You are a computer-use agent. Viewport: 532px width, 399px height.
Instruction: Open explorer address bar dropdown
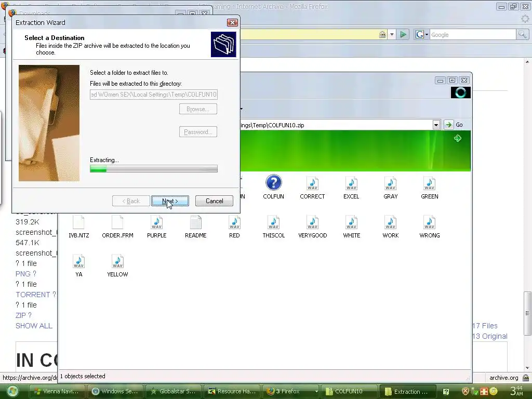pos(436,125)
